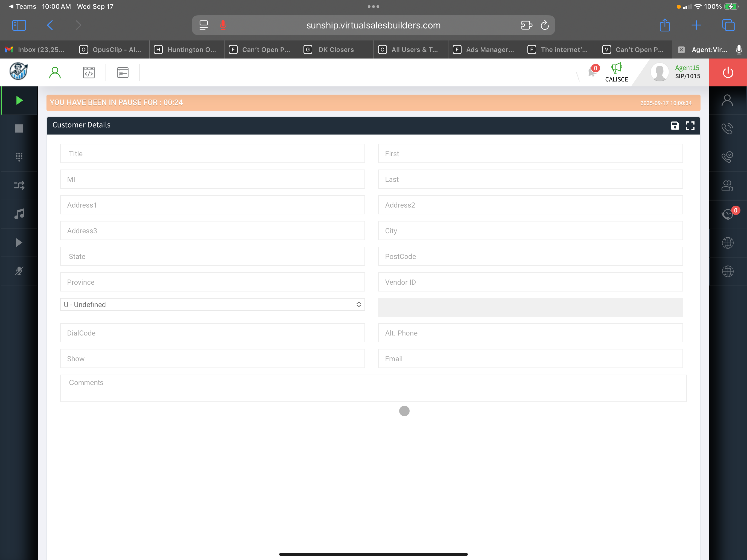This screenshot has width=747, height=560.
Task: Click the First name input field
Action: pos(530,154)
